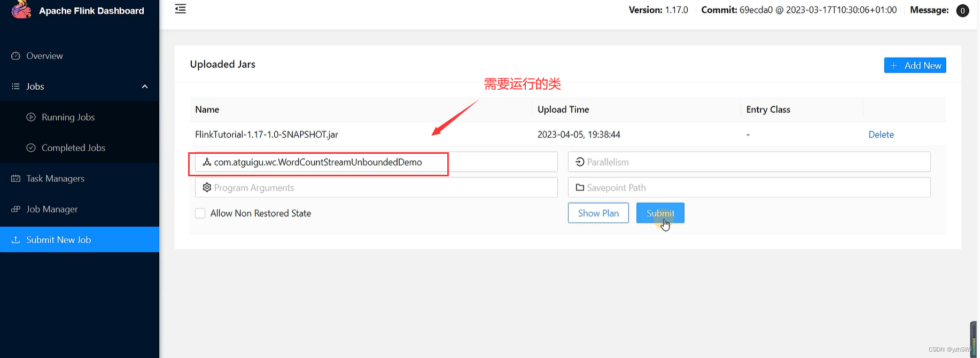Click the Upload Time column header
The image size is (980, 358).
563,110
